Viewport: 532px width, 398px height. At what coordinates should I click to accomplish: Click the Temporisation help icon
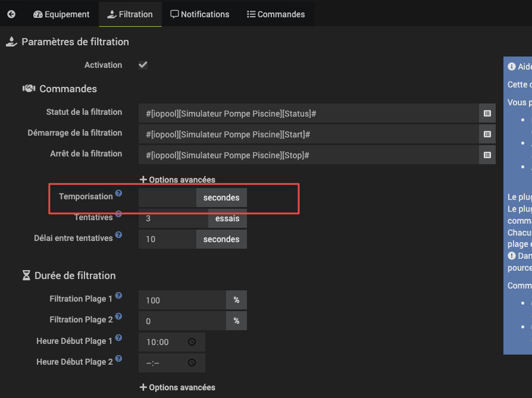118,193
